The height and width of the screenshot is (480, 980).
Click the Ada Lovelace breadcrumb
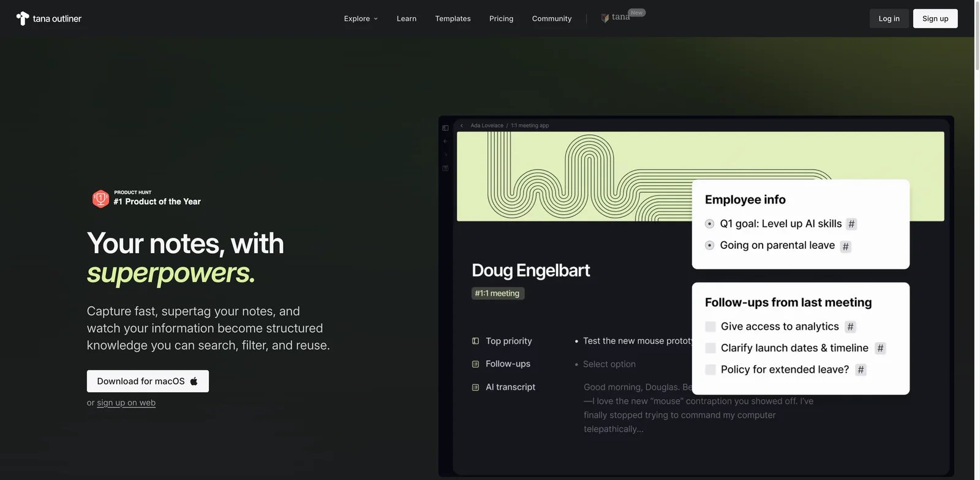pos(487,126)
